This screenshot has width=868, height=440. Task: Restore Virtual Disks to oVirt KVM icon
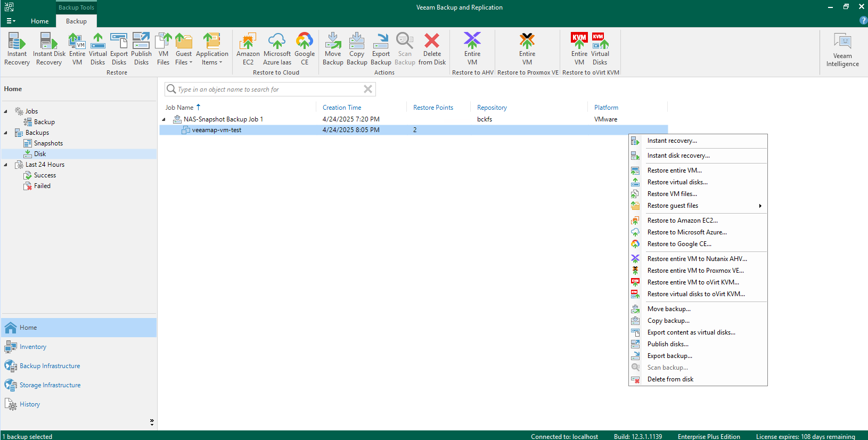coord(600,49)
